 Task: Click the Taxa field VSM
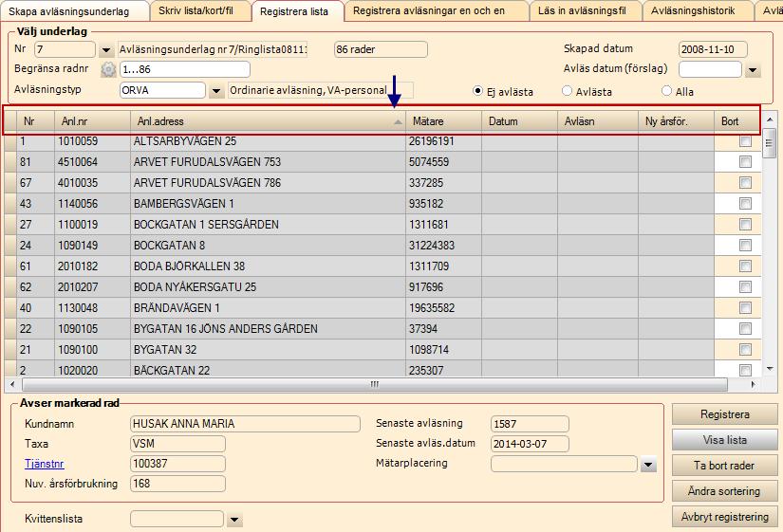(x=177, y=444)
